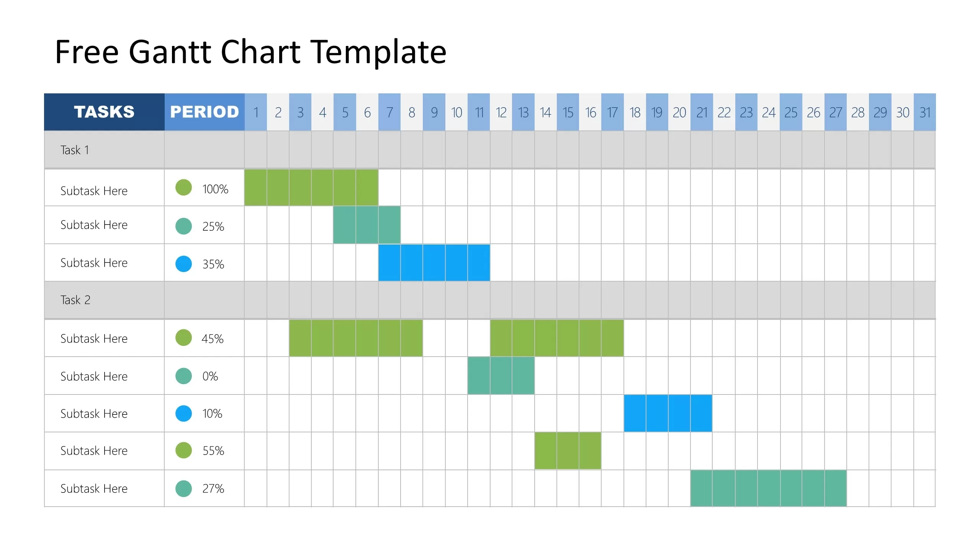
Task: Select the Task 2 group row label
Action: tap(75, 300)
